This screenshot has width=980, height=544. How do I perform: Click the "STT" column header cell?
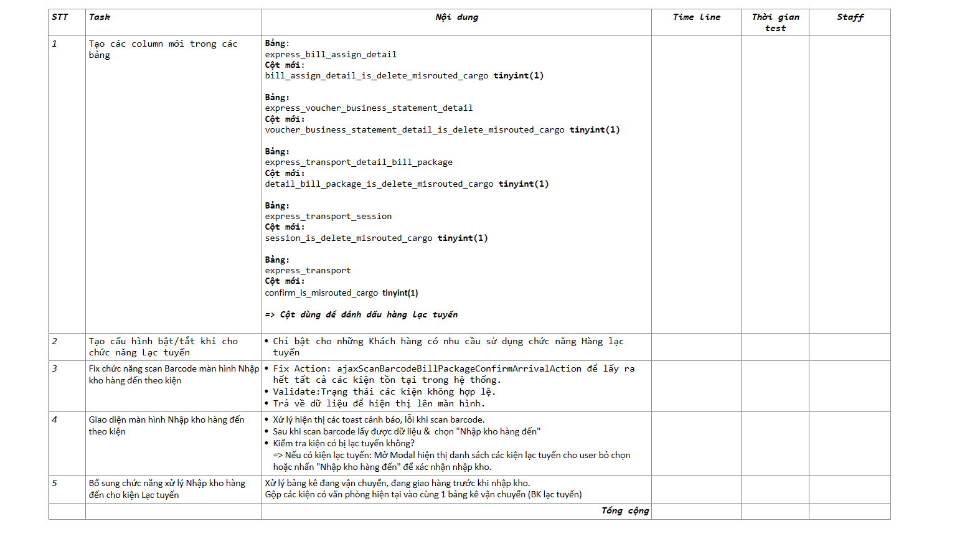60,17
